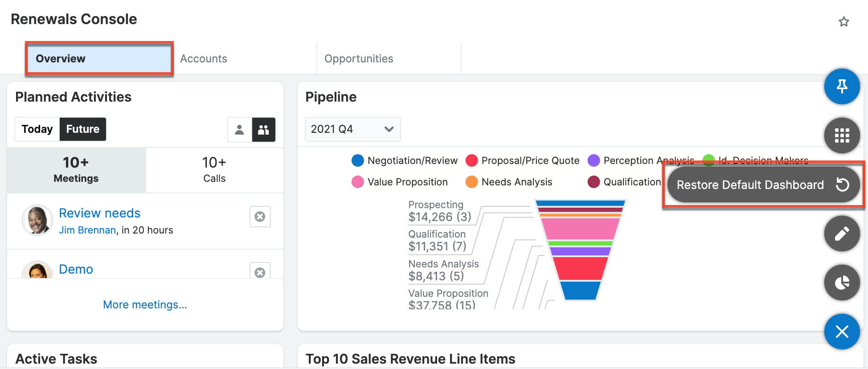Image resolution: width=868 pixels, height=369 pixels.
Task: Dismiss the Review needs meeting
Action: pos(260,217)
